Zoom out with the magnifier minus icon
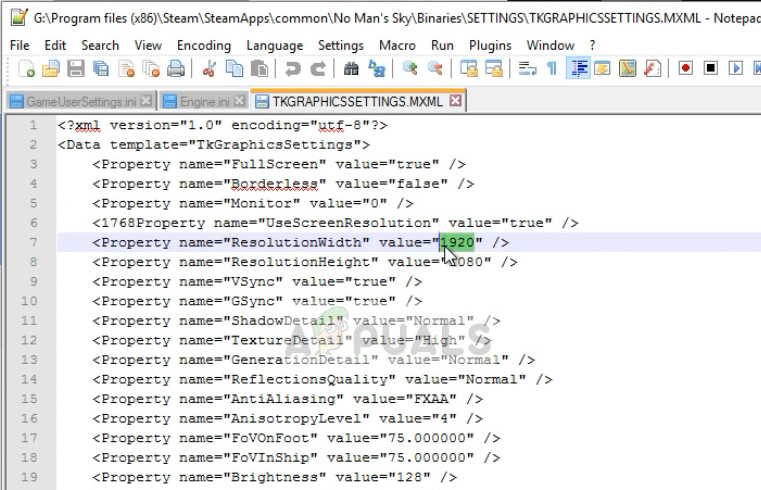 pos(435,69)
